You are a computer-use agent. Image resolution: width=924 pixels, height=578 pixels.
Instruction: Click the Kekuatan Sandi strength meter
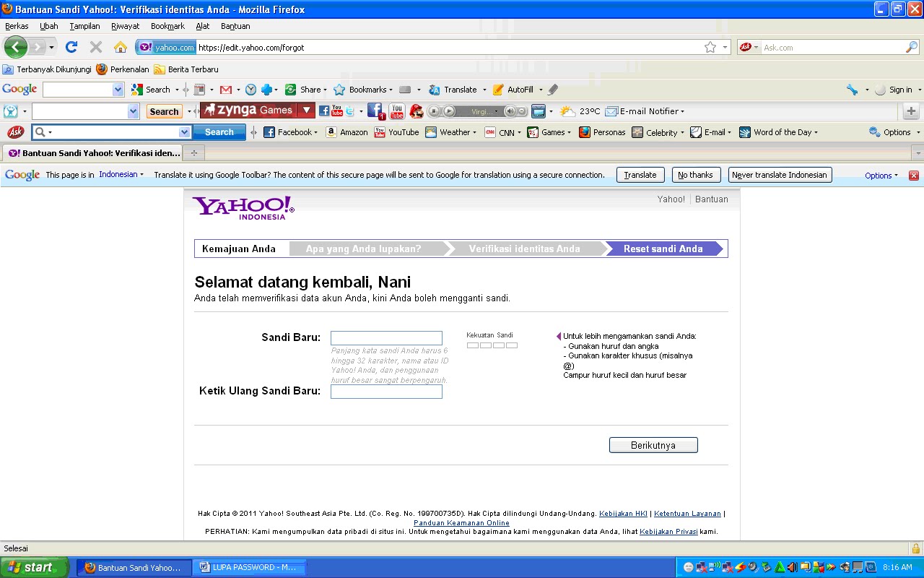coord(492,345)
